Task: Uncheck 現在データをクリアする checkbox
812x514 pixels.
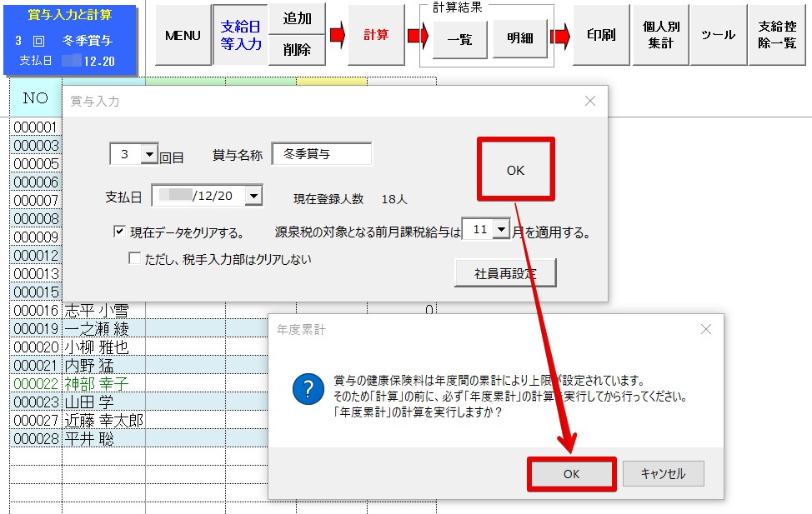Action: coord(120,232)
